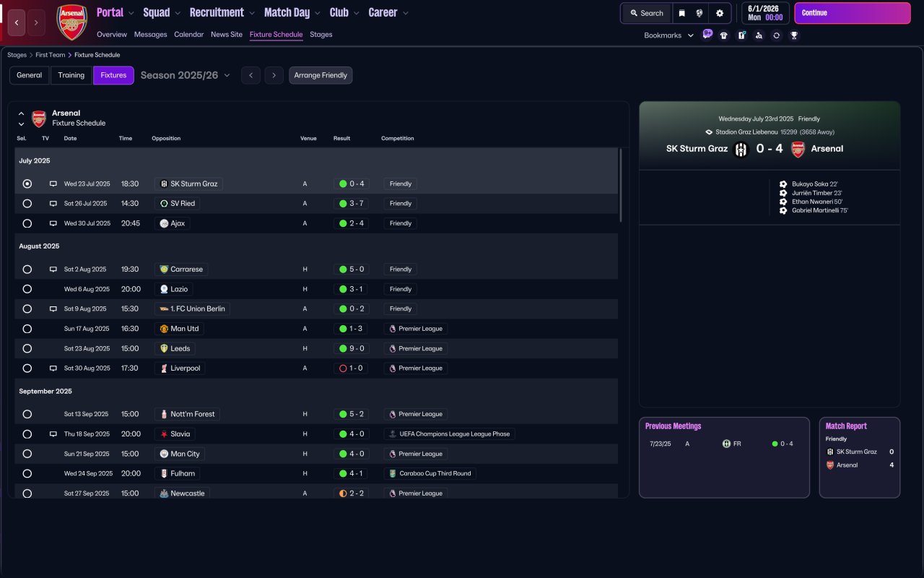
Task: Select the Man Utd fixture radio button
Action: pyautogui.click(x=27, y=329)
